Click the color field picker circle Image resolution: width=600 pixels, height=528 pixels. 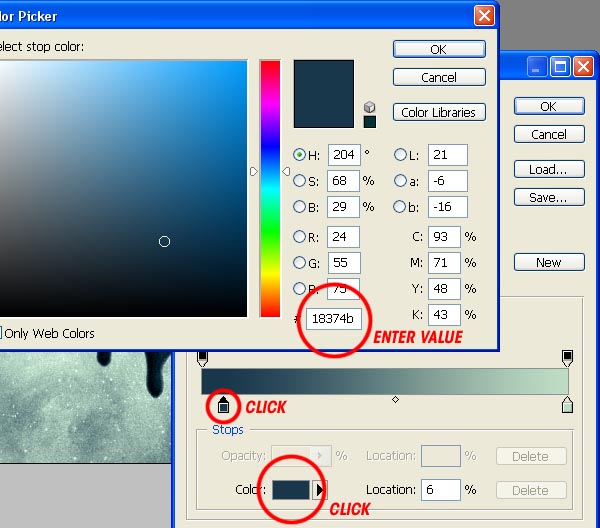(x=164, y=241)
